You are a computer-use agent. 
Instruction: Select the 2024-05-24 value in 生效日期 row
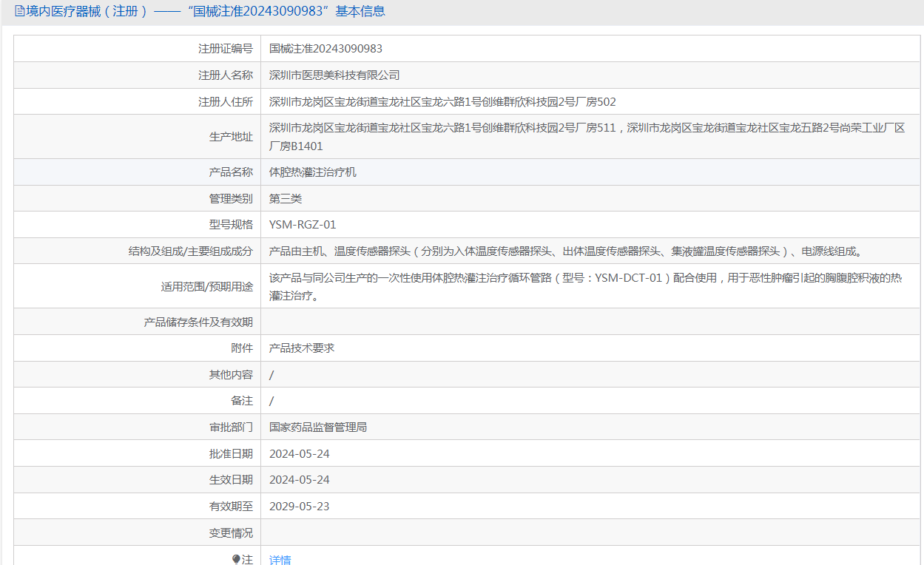[x=300, y=480]
